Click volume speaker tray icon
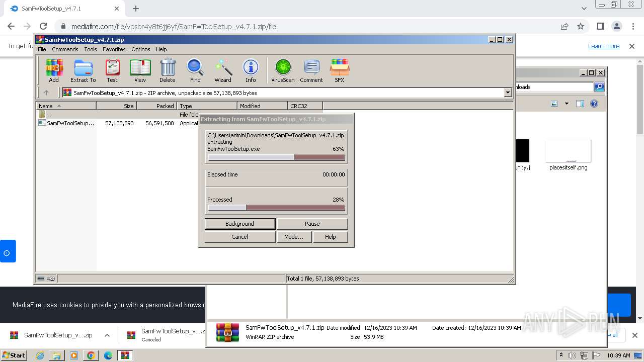This screenshot has width=644, height=362. pyautogui.click(x=572, y=355)
